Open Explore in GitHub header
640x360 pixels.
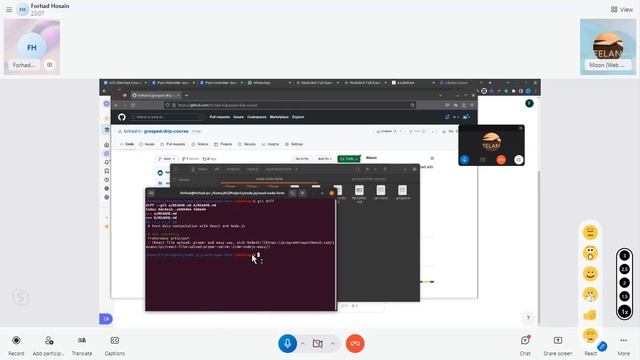298,117
